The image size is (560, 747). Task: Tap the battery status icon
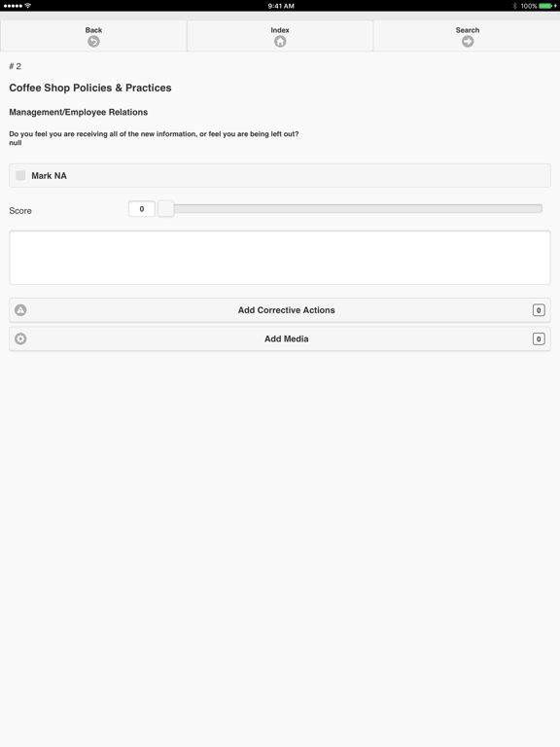(547, 6)
